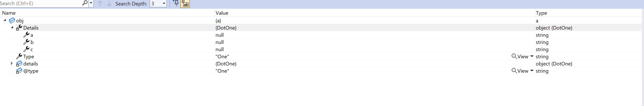Open View dropdown arrow for @type row
This screenshot has height=106, width=644.
[x=532, y=71]
